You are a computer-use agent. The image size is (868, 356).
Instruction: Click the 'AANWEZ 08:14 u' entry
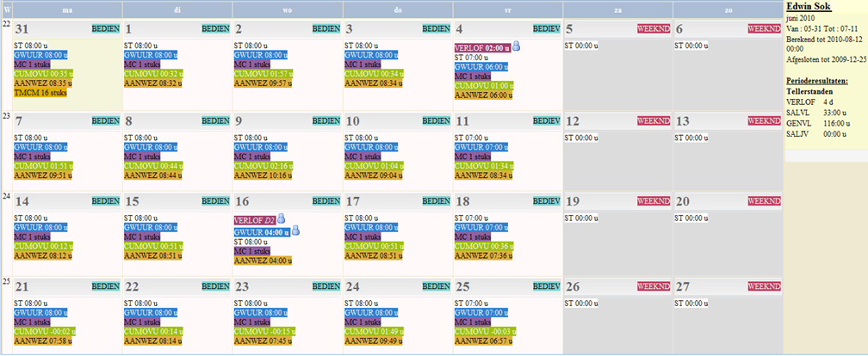coord(152,341)
